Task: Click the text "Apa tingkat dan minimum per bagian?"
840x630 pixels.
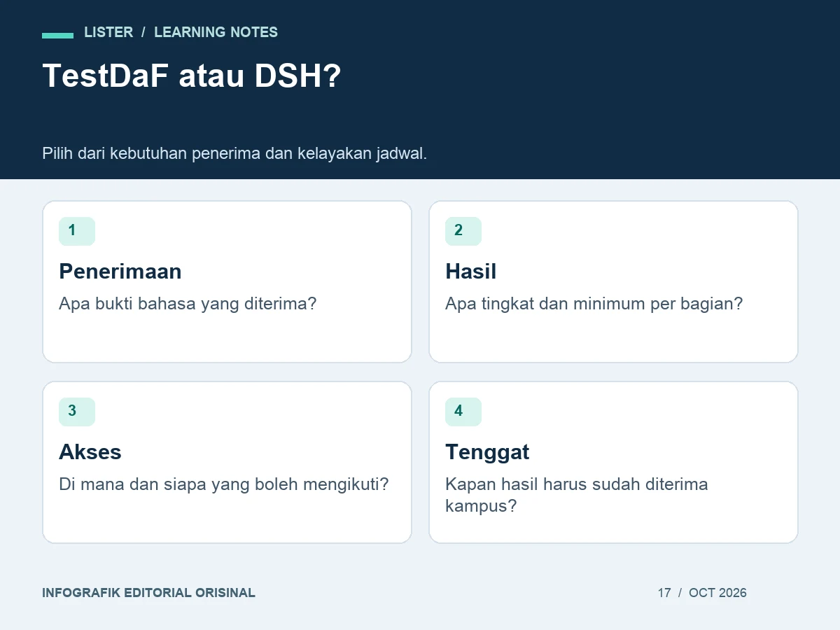Action: tap(594, 304)
